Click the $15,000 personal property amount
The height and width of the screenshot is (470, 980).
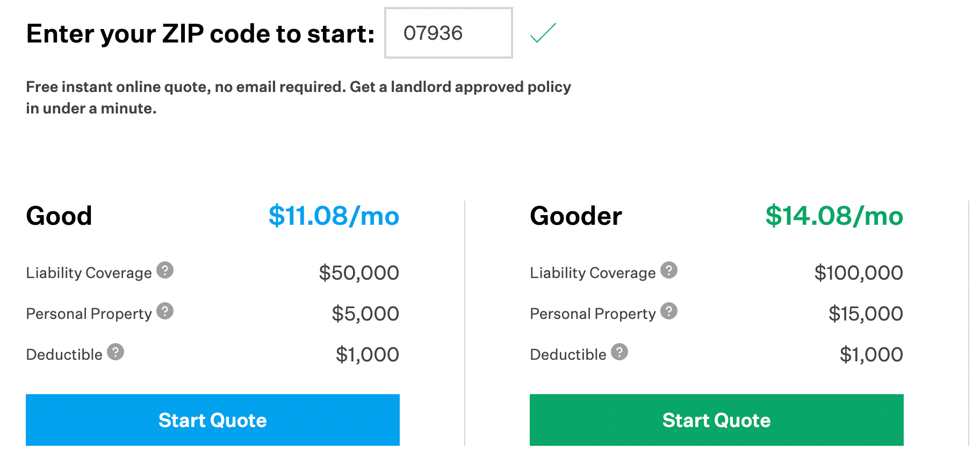(x=867, y=314)
